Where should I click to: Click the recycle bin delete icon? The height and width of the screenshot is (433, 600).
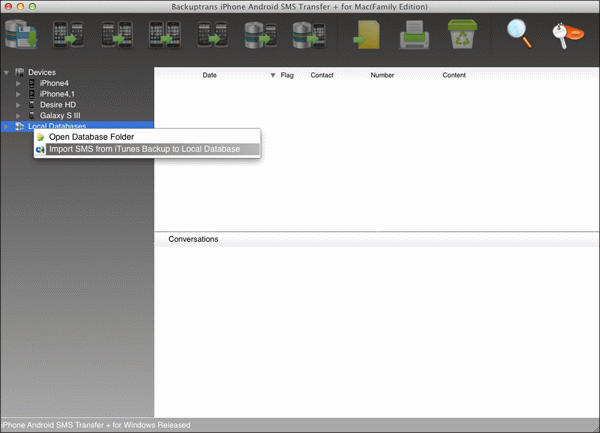tap(462, 34)
